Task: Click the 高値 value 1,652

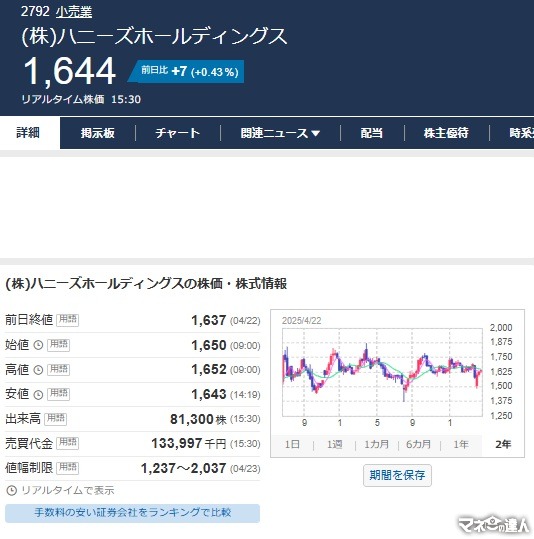Action: (209, 370)
